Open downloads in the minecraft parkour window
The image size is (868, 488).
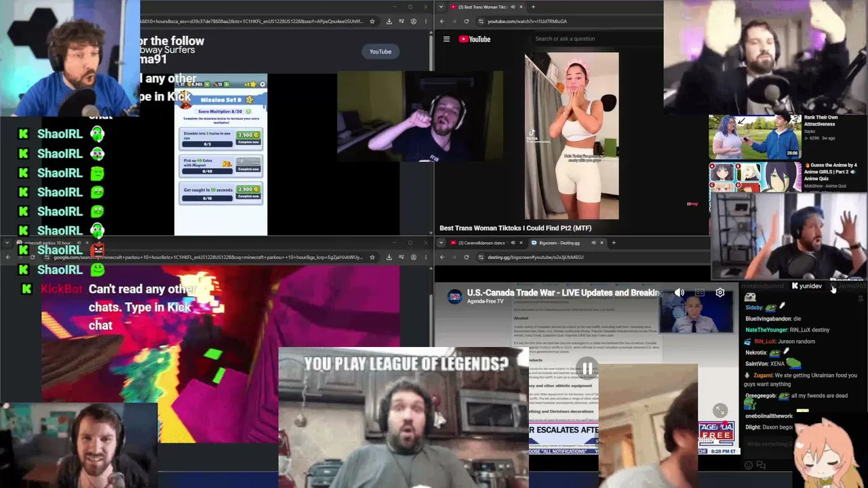(x=389, y=258)
